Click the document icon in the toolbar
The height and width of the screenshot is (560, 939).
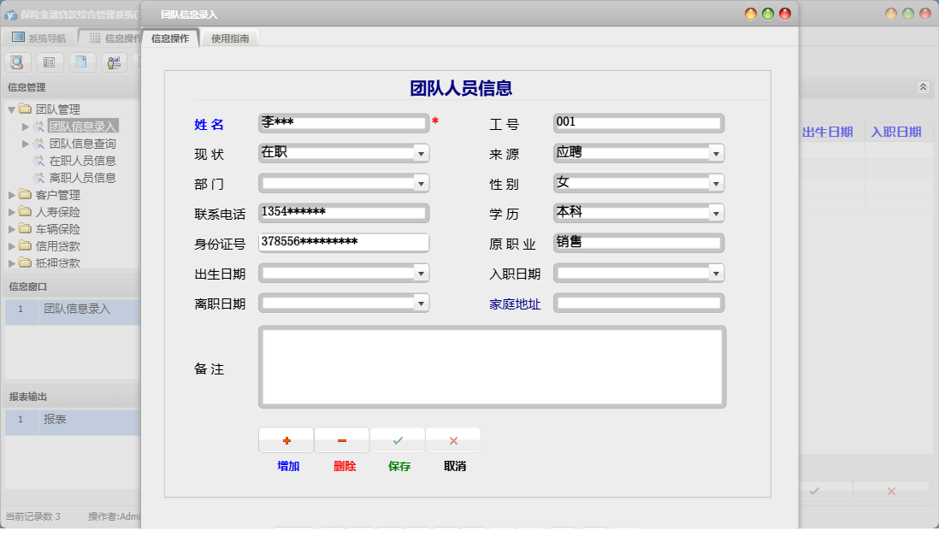(80, 62)
